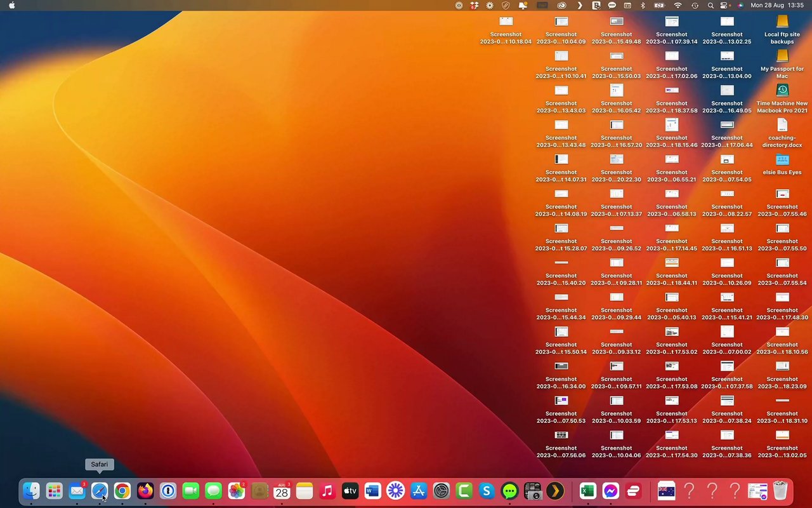812x508 pixels.
Task: Click the Australian flag icon in the Dock
Action: click(666, 491)
